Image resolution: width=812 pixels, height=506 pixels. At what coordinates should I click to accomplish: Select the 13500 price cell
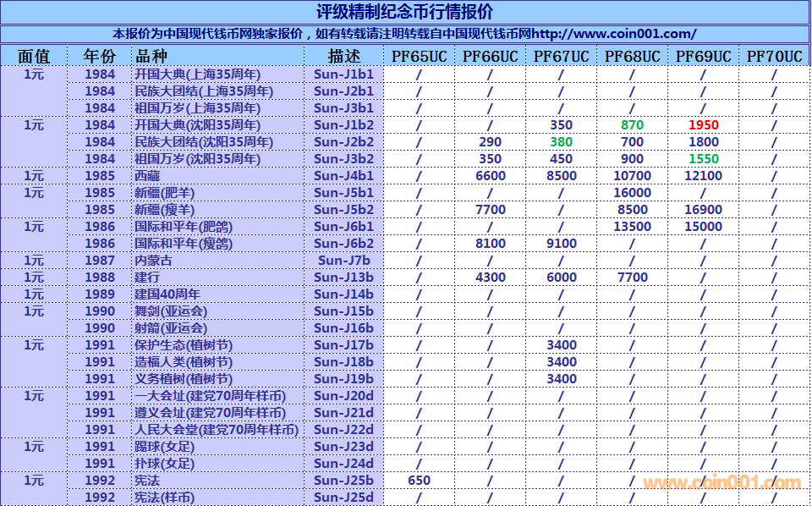coord(632,227)
